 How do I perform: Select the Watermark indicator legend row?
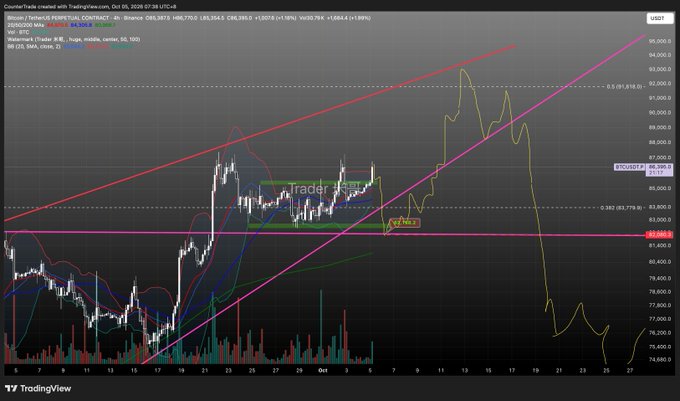pos(73,39)
